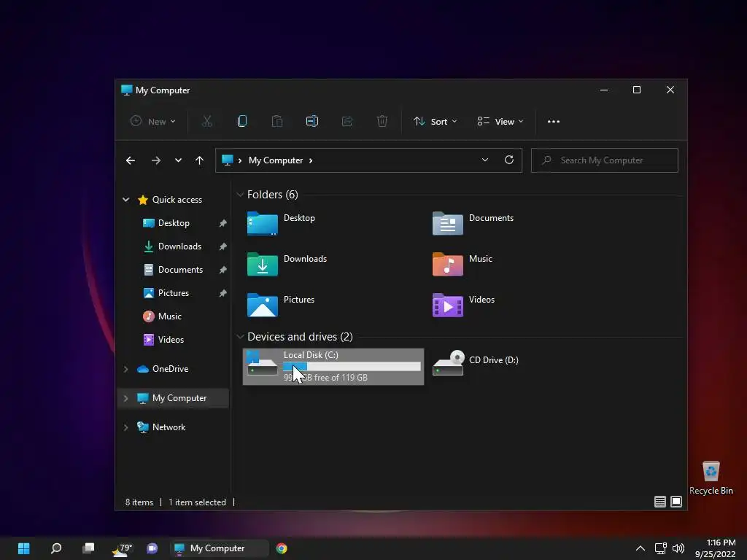Collapse the Devices and drives group
Image resolution: width=747 pixels, height=560 pixels.
(x=241, y=337)
